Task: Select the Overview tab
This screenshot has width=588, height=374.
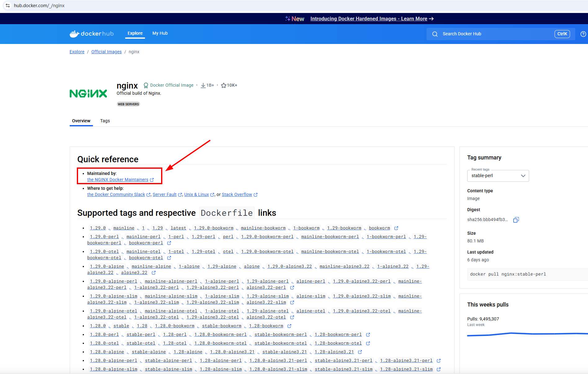Action: 81,121
